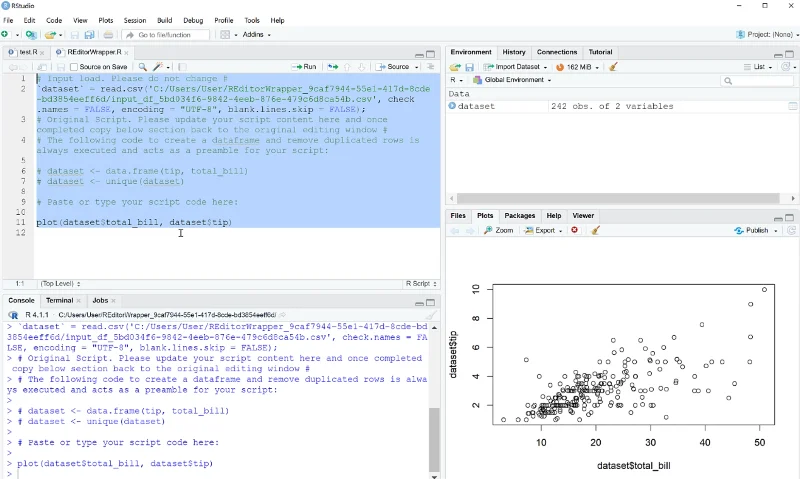Click the New File icon in main toolbar
Viewport: 800px width, 479px height.
(5, 35)
